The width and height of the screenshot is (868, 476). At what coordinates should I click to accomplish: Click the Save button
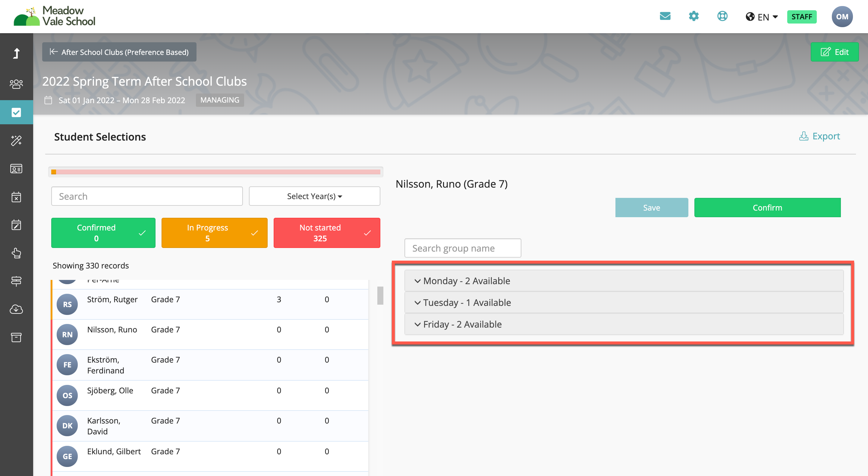tap(651, 208)
